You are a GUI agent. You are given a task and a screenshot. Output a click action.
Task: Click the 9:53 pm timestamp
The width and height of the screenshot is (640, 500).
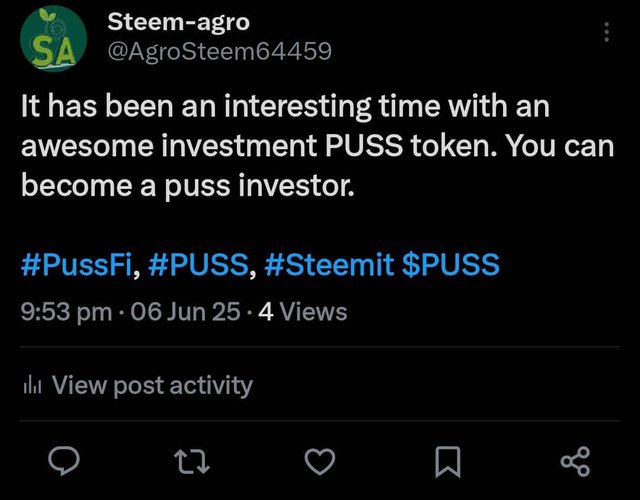(x=67, y=312)
